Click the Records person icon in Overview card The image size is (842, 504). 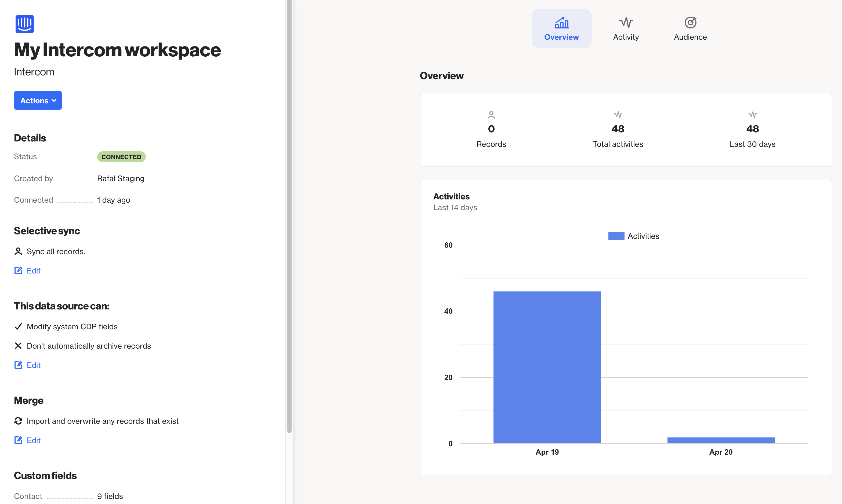click(x=491, y=115)
